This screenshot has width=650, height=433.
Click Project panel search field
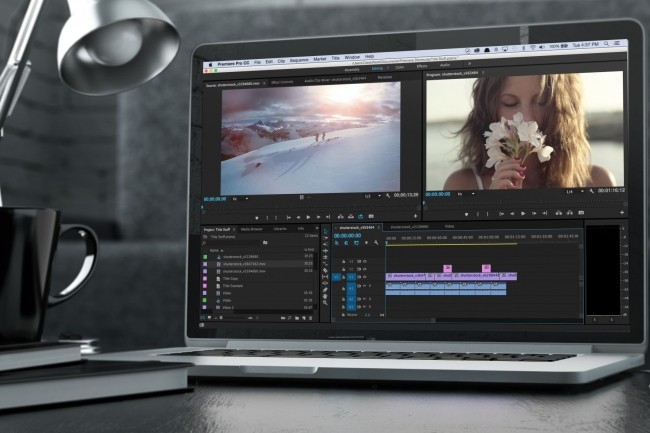(232, 243)
